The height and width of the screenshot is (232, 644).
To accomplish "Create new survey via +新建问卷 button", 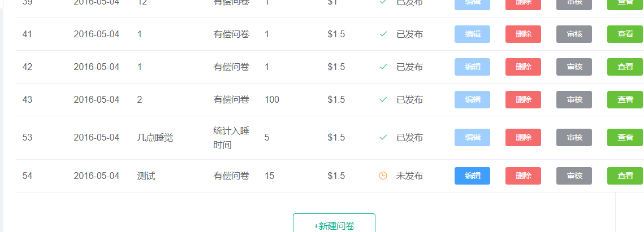I will pos(334,226).
